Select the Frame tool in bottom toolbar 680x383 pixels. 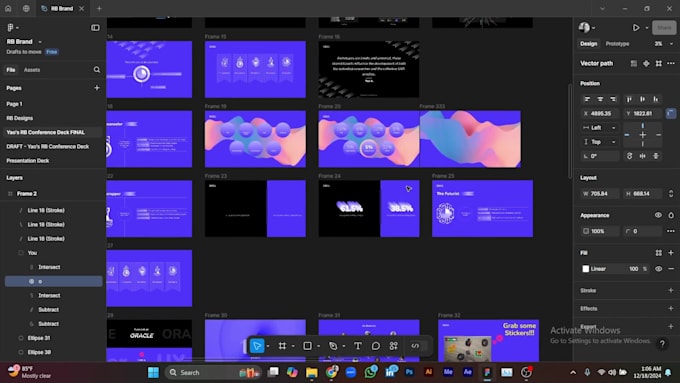(x=282, y=346)
